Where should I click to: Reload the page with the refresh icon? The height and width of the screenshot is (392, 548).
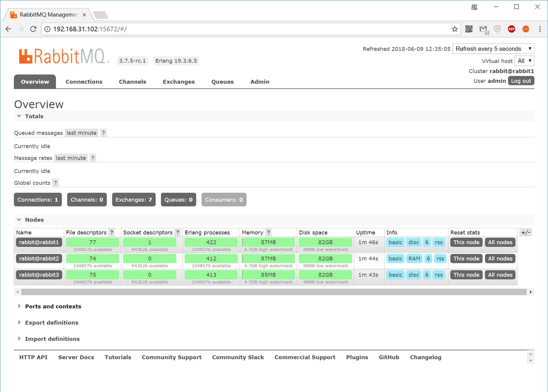pyautogui.click(x=33, y=29)
